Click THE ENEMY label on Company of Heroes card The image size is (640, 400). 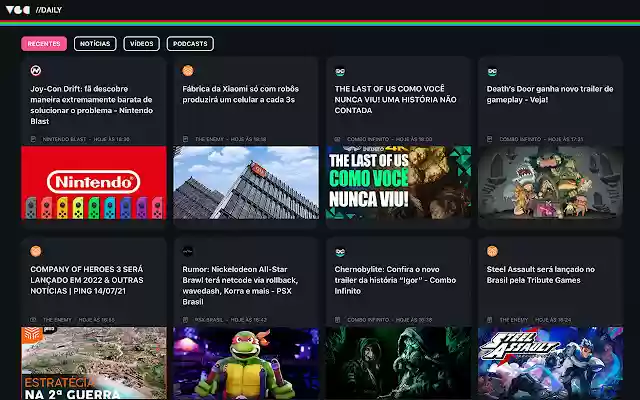(57, 320)
